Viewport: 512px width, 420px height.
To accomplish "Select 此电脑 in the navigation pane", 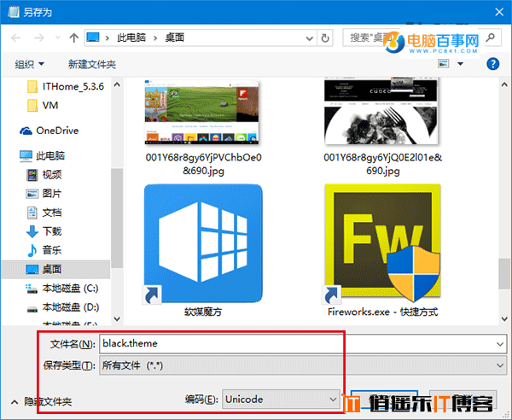I will click(42, 155).
